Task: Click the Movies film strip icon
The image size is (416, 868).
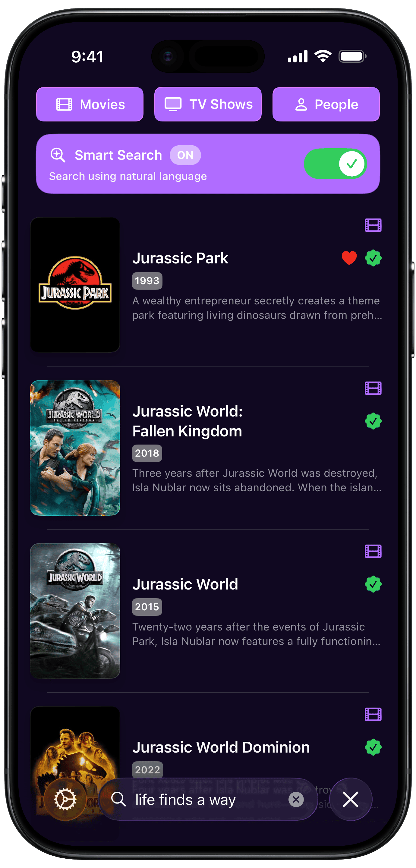Action: click(64, 105)
